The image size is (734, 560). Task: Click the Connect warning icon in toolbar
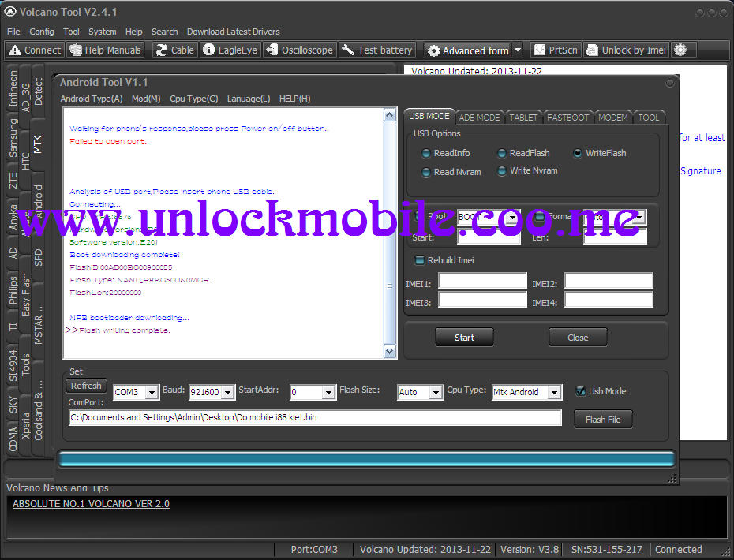coord(15,50)
